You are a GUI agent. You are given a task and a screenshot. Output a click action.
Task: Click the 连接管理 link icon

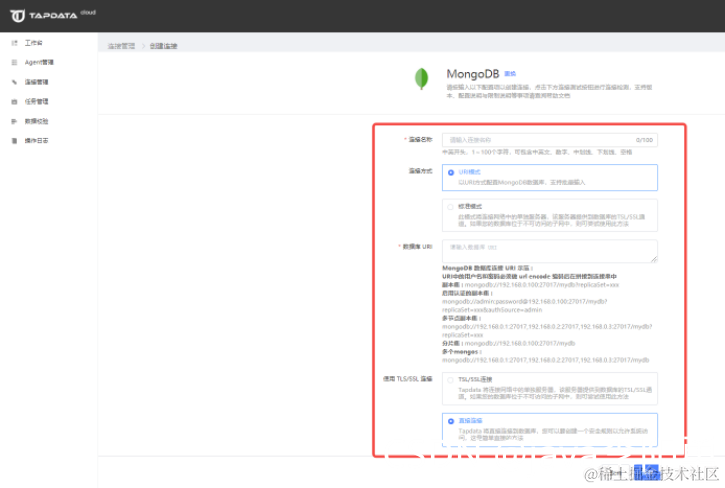point(14,82)
